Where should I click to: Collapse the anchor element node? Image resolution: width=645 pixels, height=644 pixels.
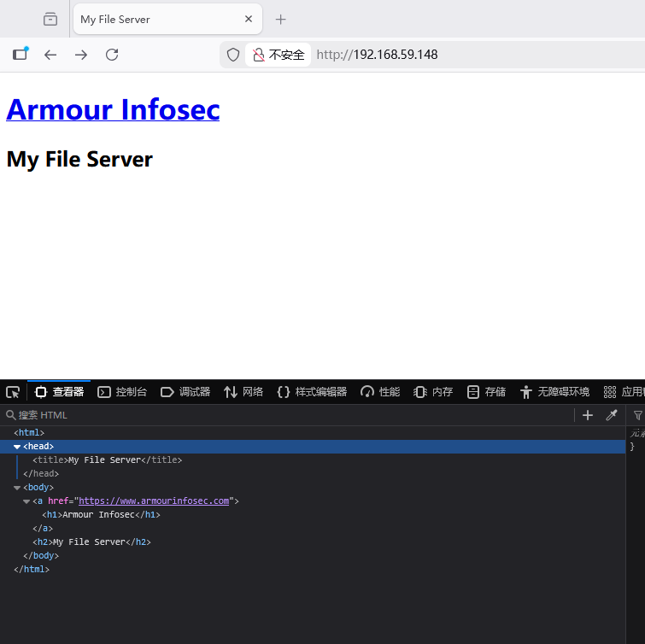click(26, 501)
